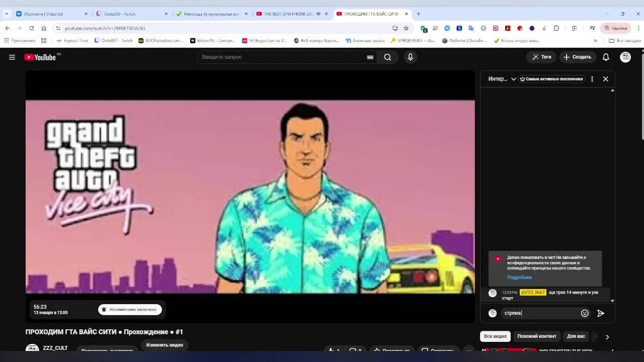Screen dimensions: 644x362
Task: Open the Пойнтох Онлайн bookmark
Action: (x=465, y=41)
